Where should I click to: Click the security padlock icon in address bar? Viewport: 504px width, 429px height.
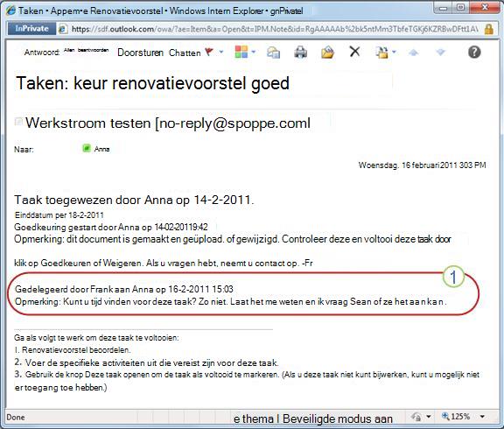[489, 29]
